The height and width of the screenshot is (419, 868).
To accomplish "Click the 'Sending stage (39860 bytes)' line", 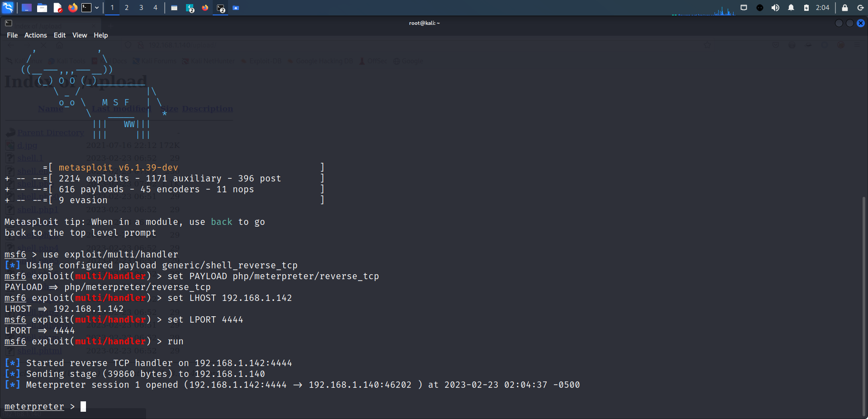I will click(135, 374).
